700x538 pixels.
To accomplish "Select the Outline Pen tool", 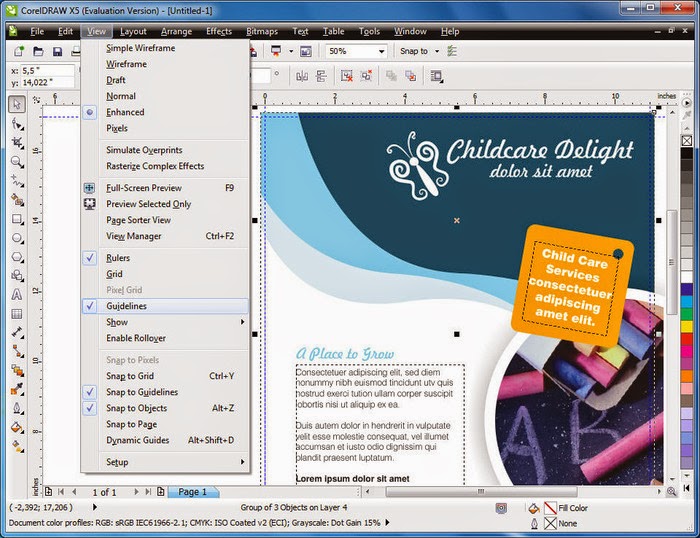I will pos(17,408).
